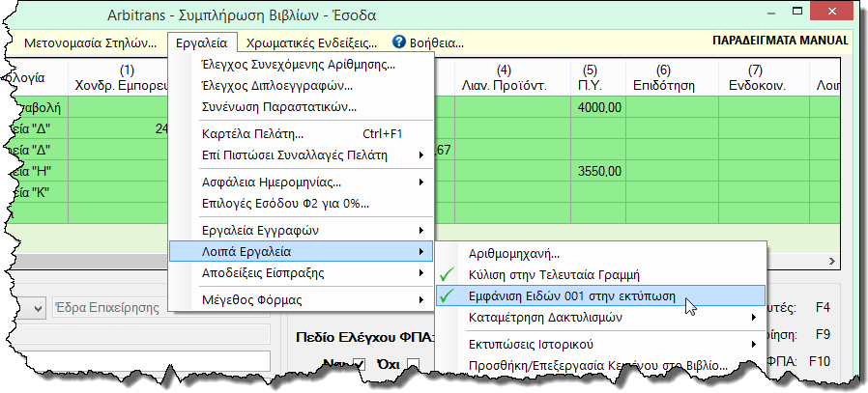Select Συνένωση Παραστατικών entry

coord(302,107)
